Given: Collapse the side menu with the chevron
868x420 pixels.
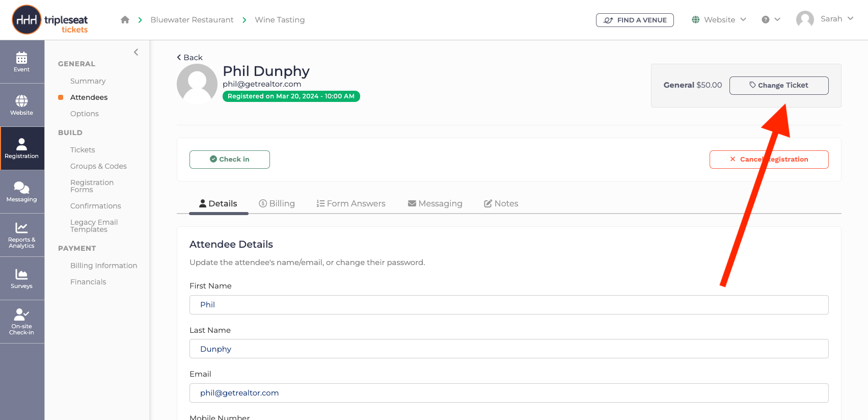Looking at the screenshot, I should point(136,52).
